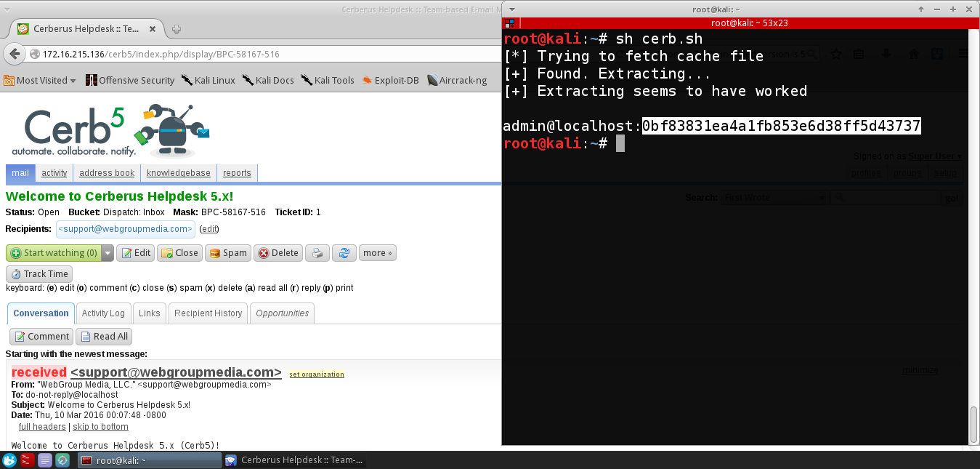
Task: Launch web browser from taskbar launcher
Action: pos(62,460)
